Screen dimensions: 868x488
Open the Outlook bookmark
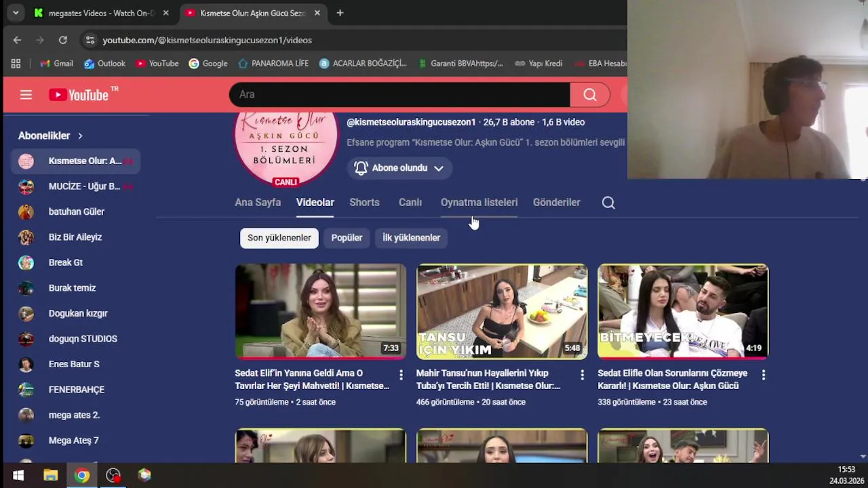point(104,64)
